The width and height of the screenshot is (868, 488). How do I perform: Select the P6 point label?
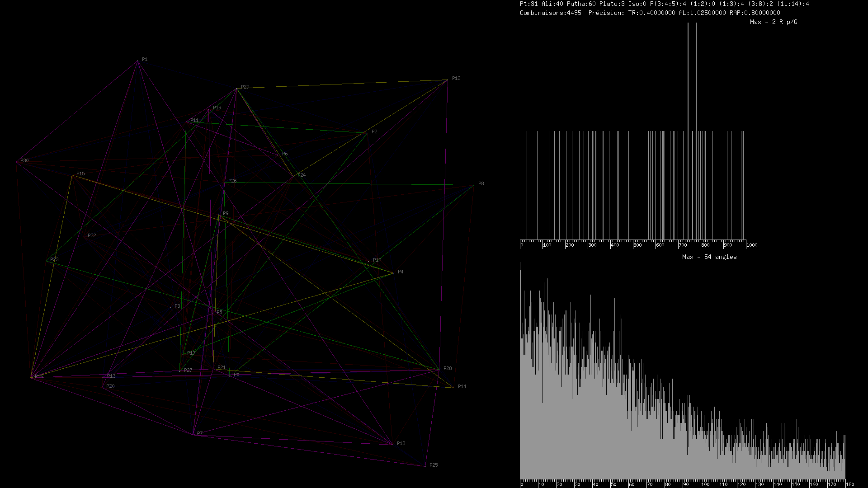pyautogui.click(x=285, y=154)
